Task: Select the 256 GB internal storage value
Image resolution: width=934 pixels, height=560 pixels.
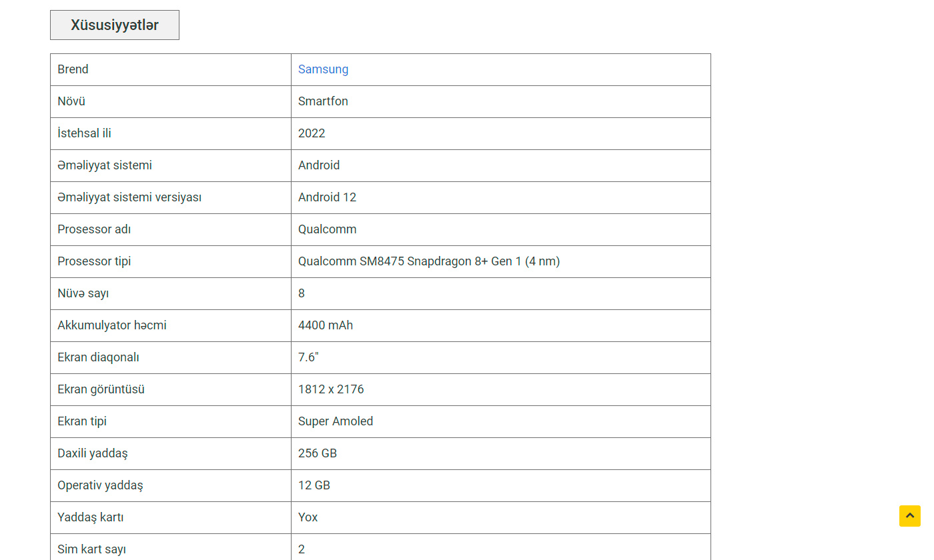Action: (x=318, y=453)
